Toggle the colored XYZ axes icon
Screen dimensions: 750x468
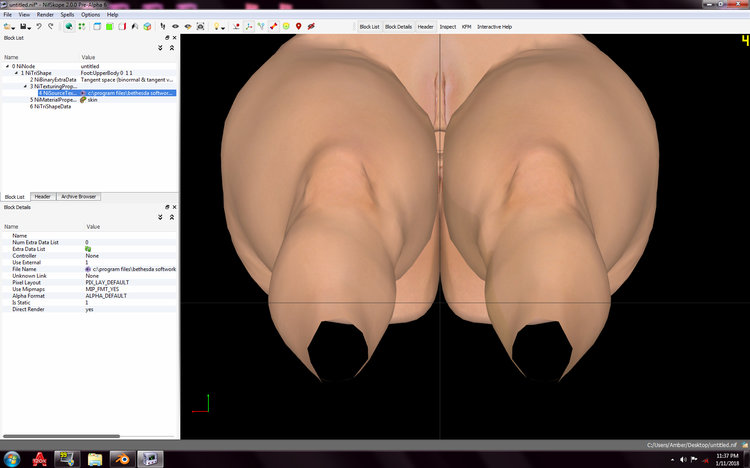click(249, 27)
